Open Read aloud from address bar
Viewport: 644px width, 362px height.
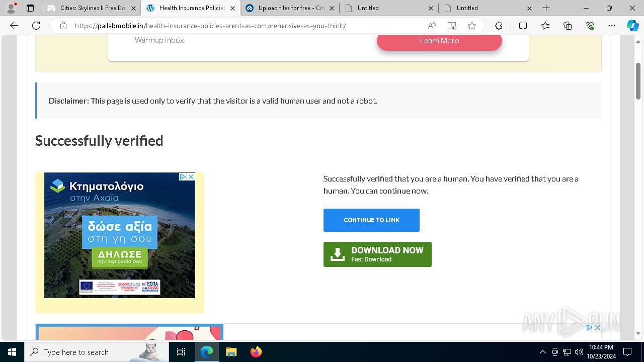tap(432, 26)
